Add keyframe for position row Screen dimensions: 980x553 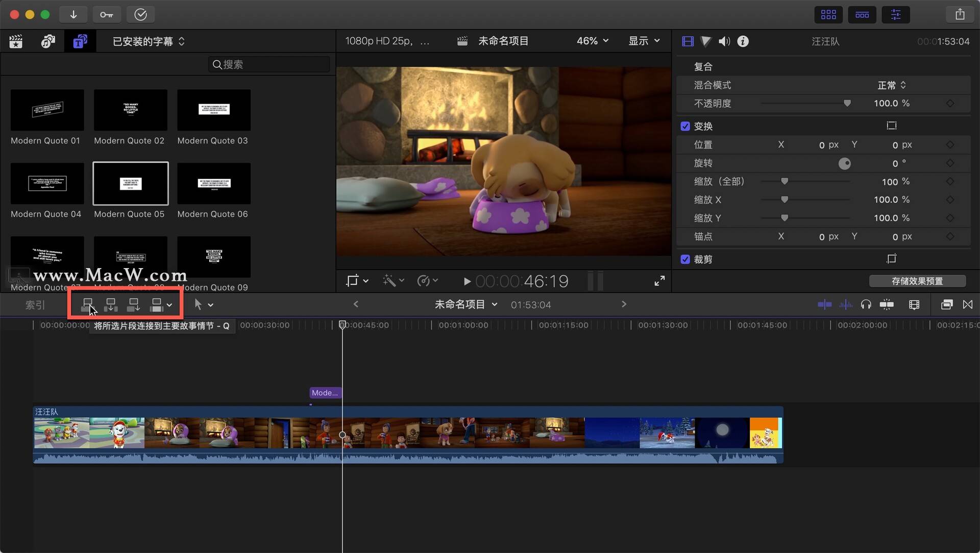pyautogui.click(x=950, y=145)
